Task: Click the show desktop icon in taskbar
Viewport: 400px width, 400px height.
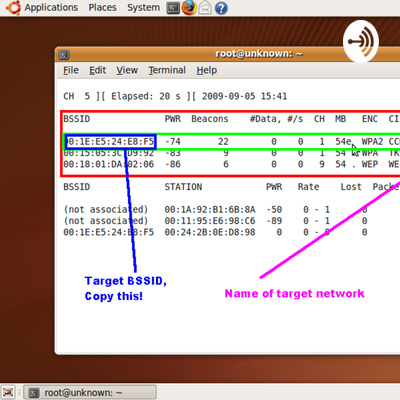Action: point(8,392)
